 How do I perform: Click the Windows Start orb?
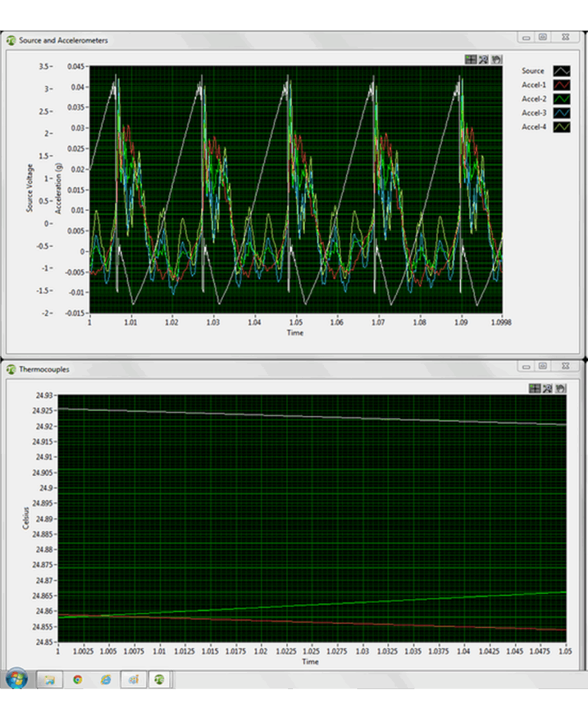(16, 679)
